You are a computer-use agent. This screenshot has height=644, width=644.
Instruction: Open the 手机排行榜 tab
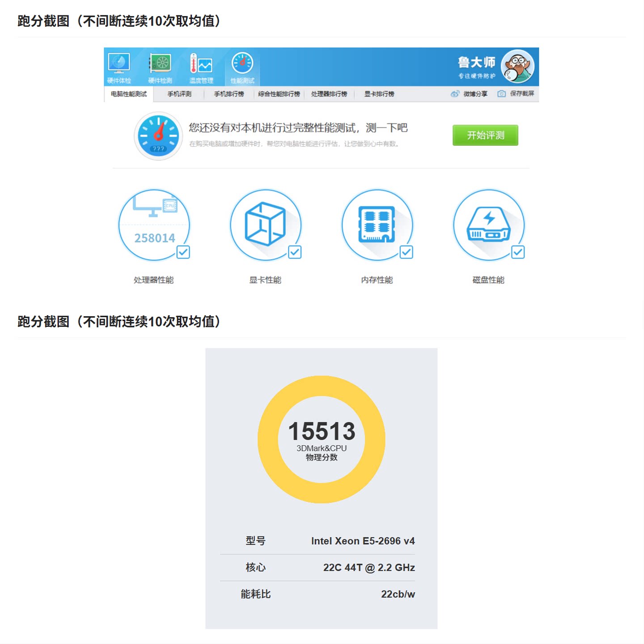click(x=229, y=94)
